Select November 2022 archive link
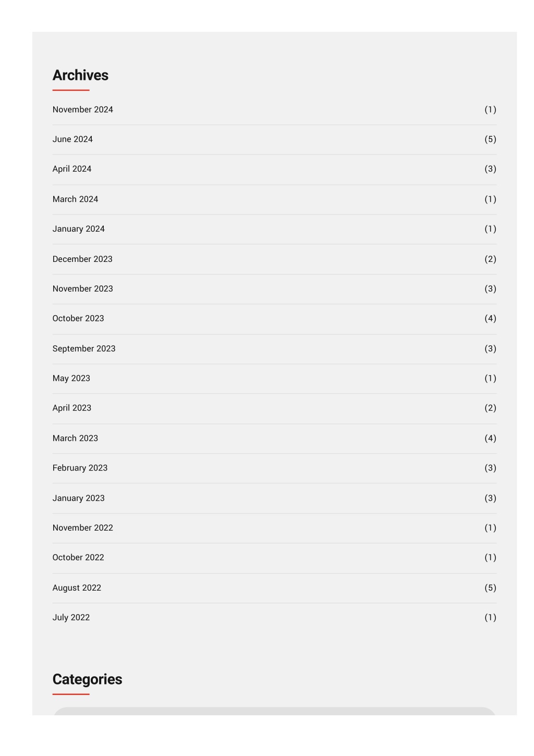The image size is (534, 756). coord(83,528)
